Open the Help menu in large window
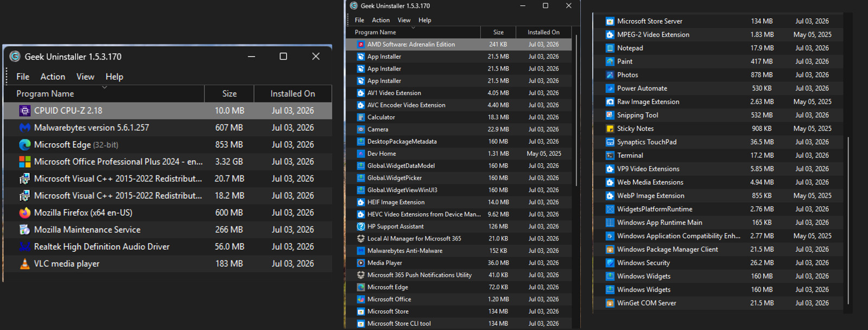Image resolution: width=868 pixels, height=330 pixels. pos(114,77)
